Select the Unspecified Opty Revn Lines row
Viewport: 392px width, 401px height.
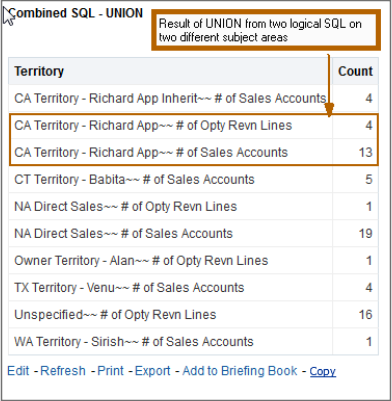click(193, 315)
